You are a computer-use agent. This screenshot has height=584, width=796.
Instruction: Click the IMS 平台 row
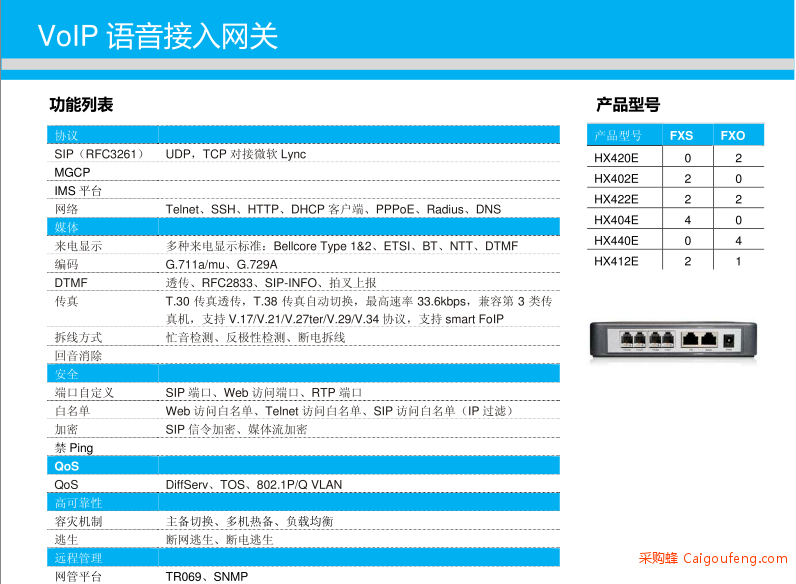[304, 190]
